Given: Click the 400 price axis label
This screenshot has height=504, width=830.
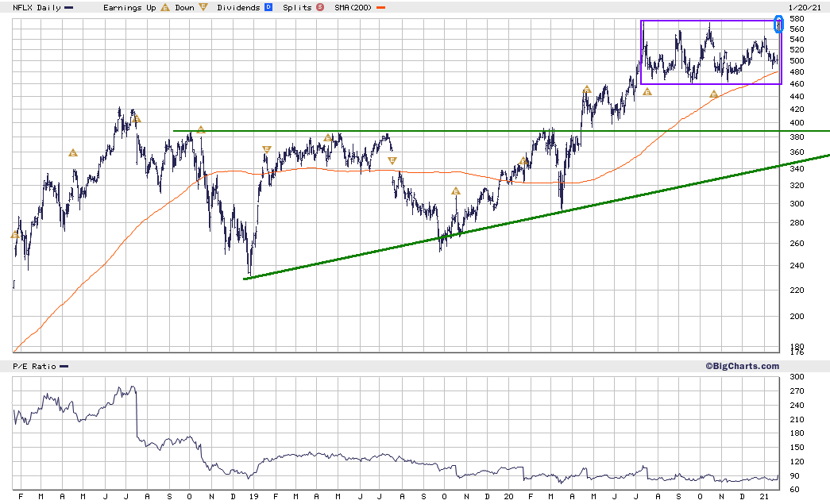Looking at the screenshot, I should (x=797, y=123).
